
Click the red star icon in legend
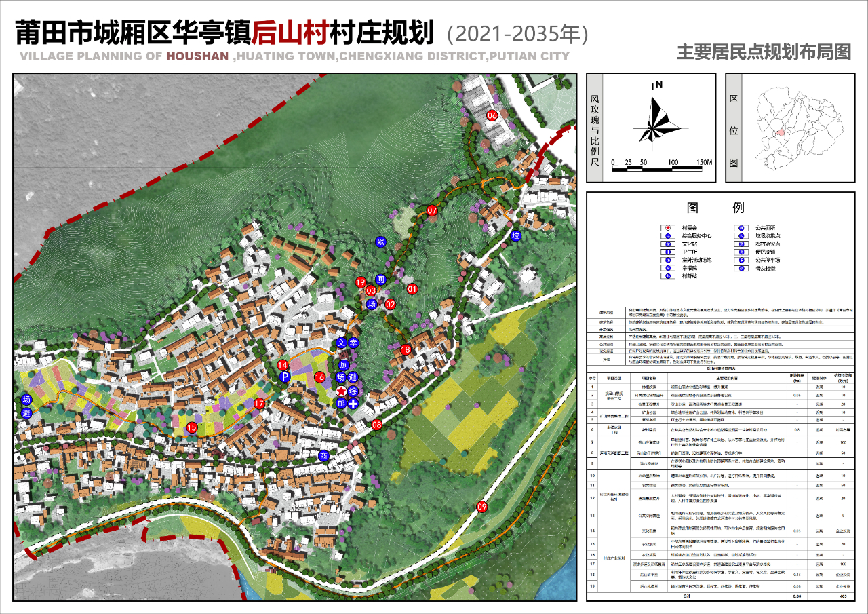(x=667, y=228)
